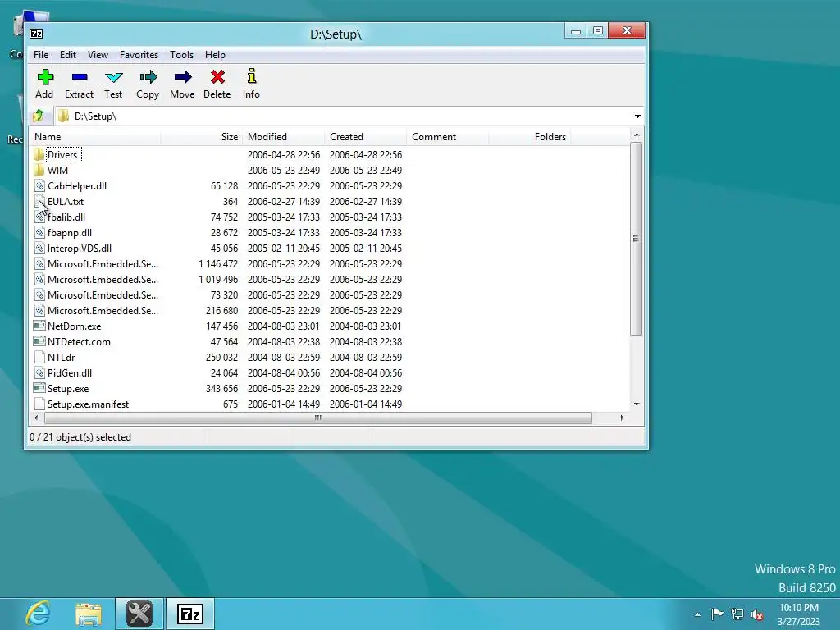The height and width of the screenshot is (630, 840).
Task: Click the Setup.exe file icon
Action: point(39,388)
